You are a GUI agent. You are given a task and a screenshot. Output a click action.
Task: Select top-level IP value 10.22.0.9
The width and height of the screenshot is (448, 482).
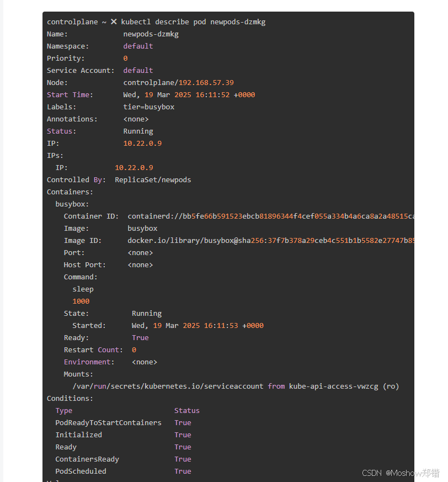142,143
